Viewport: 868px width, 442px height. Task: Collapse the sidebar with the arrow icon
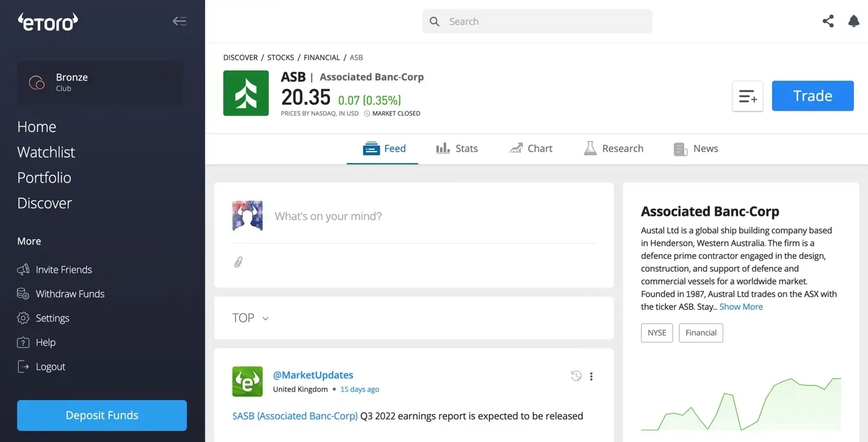[x=179, y=21]
